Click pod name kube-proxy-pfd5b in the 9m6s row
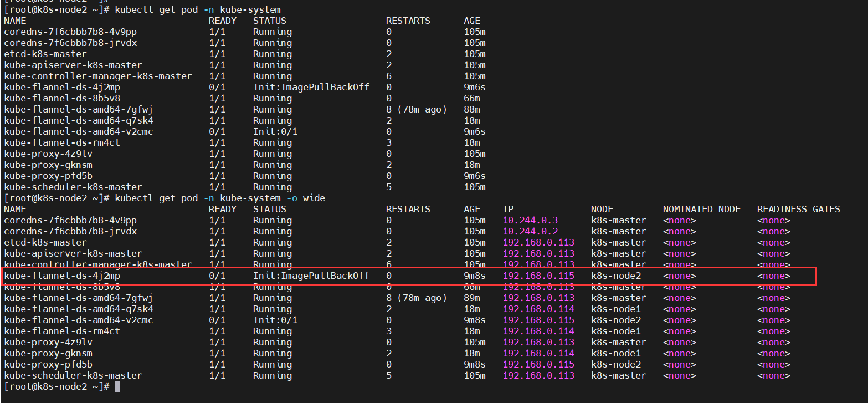Viewport: 868px width, 403px height. tap(48, 176)
